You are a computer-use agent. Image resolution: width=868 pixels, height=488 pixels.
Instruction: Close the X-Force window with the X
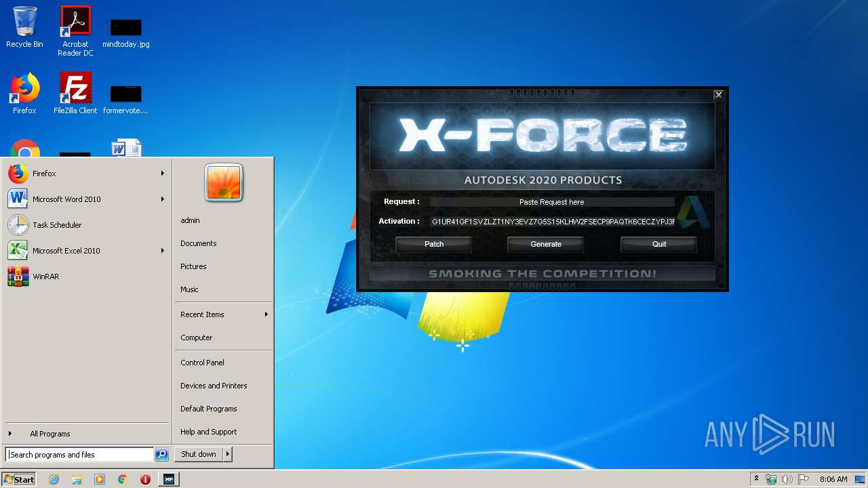tap(719, 95)
